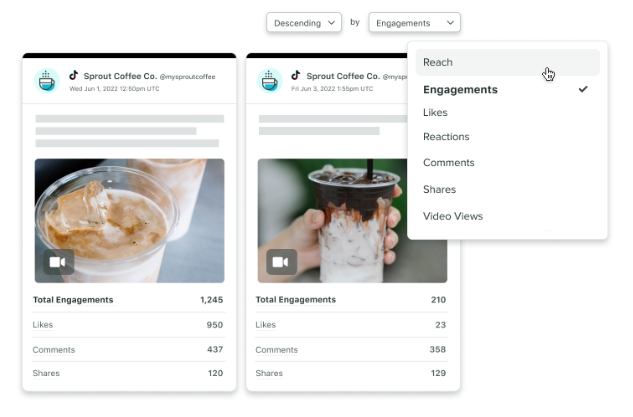Click the video camera icon on the iced latte image
The height and width of the screenshot is (417, 633).
[58, 262]
